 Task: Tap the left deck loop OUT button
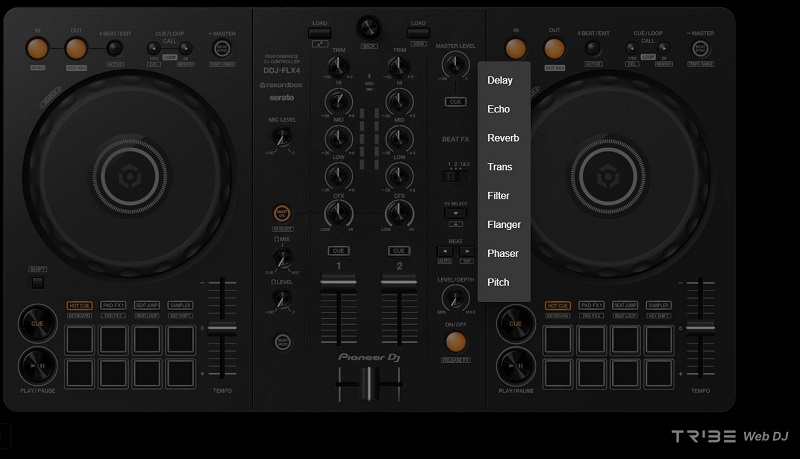pyautogui.click(x=76, y=49)
